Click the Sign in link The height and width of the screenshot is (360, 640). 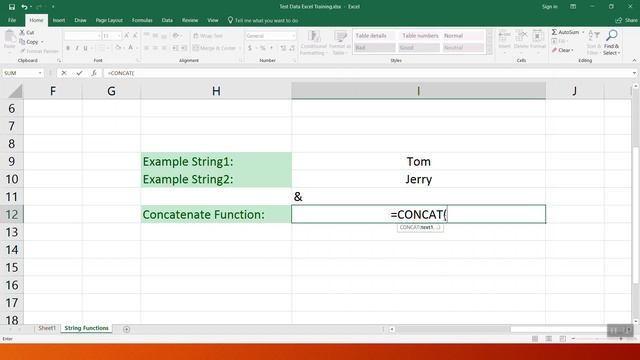(549, 7)
